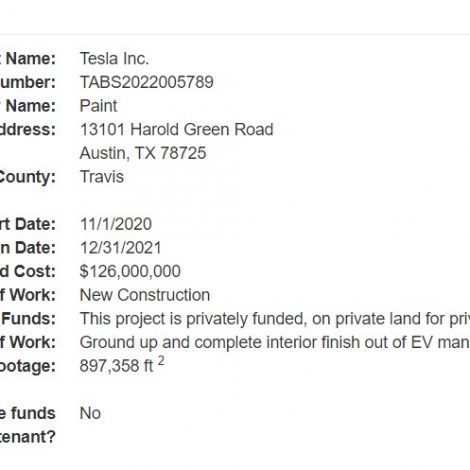Click the Funds field label
The image size is (470, 470).
tap(28, 319)
